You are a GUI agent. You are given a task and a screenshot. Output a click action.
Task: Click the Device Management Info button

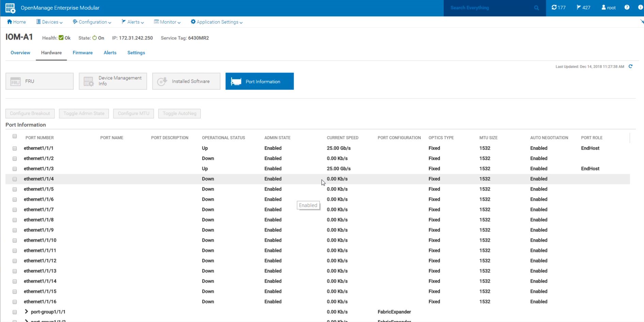(x=113, y=81)
